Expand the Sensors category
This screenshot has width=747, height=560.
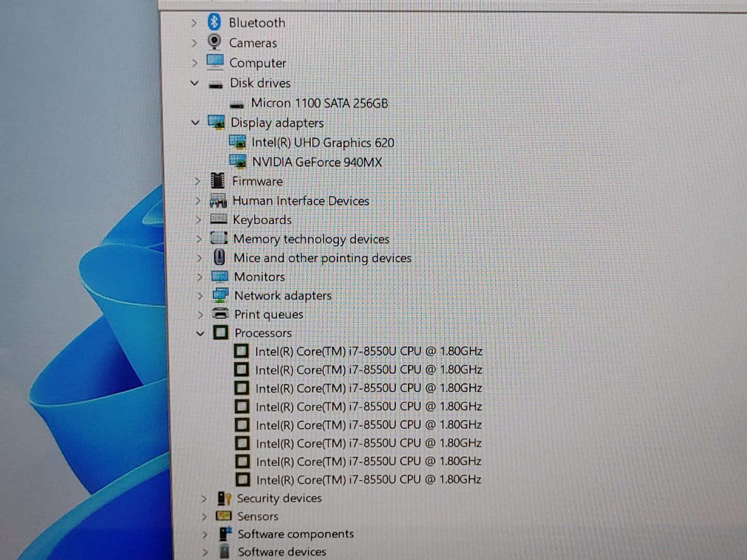[204, 516]
